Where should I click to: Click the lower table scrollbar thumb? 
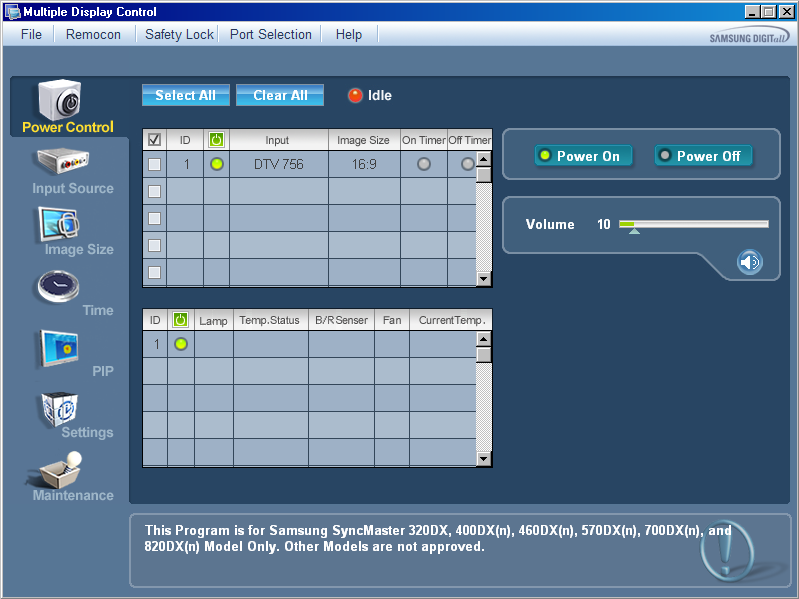coord(484,355)
